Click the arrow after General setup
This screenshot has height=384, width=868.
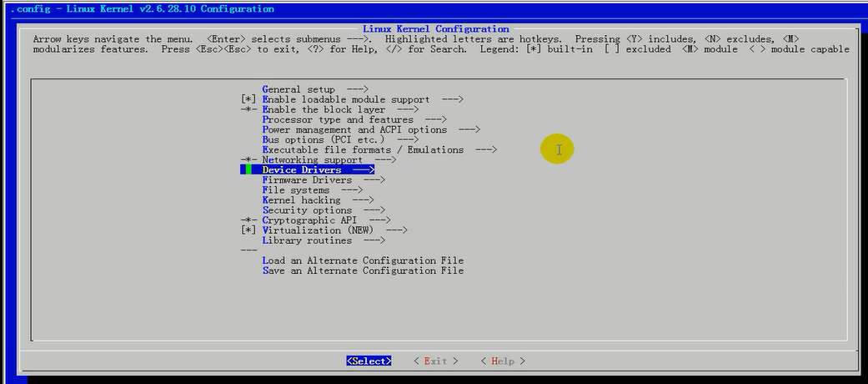[357, 89]
